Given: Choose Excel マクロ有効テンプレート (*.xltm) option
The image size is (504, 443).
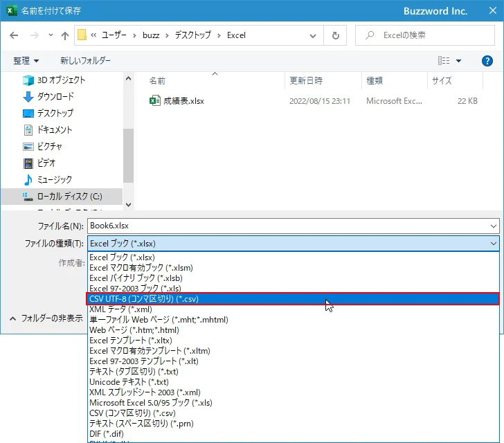Looking at the screenshot, I should 293,351.
